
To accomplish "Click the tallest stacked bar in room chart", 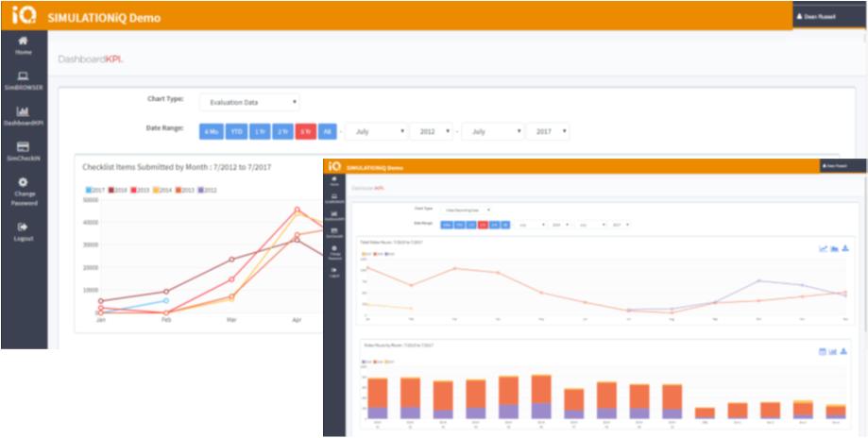I will click(x=541, y=396).
